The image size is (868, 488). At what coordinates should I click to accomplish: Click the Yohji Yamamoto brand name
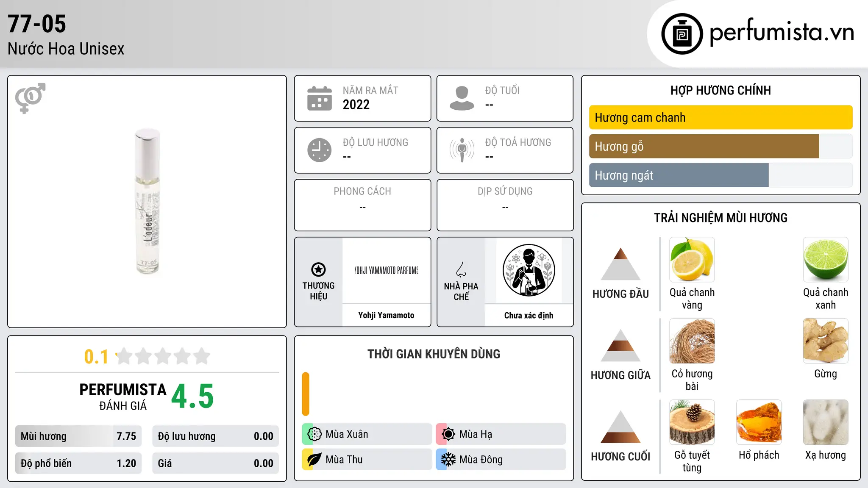click(386, 315)
